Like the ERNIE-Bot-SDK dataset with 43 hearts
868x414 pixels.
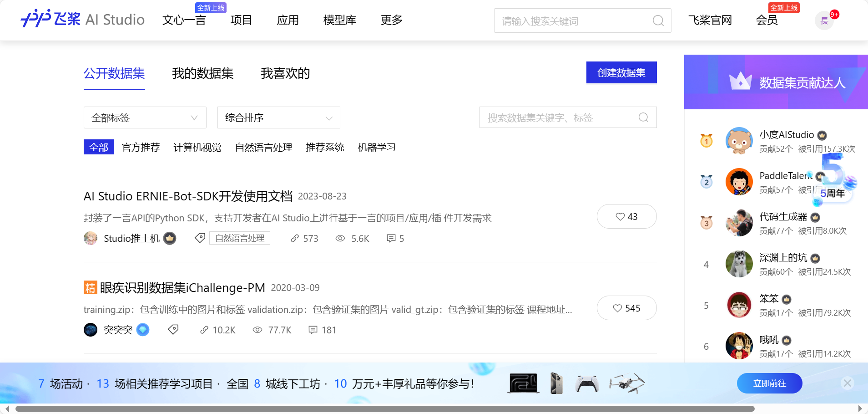tap(626, 216)
